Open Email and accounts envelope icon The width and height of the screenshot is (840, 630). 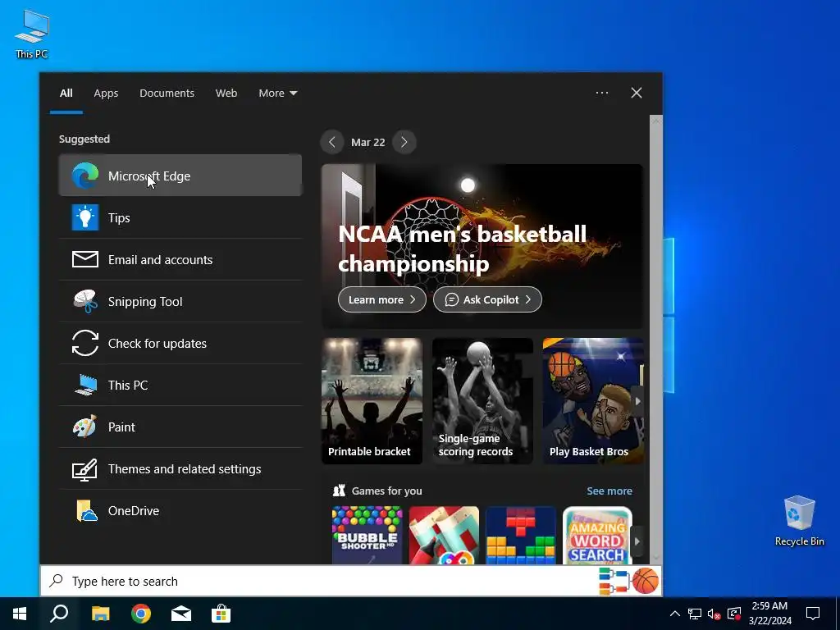pyautogui.click(x=85, y=259)
